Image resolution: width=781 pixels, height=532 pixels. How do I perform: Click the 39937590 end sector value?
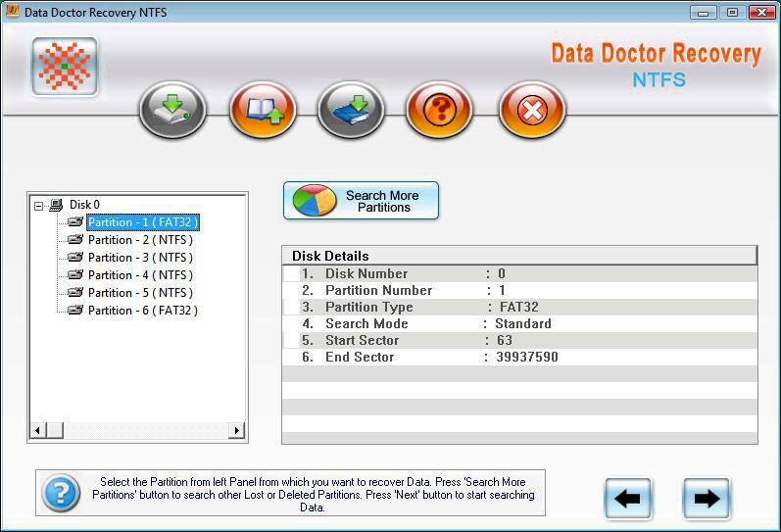coord(527,358)
